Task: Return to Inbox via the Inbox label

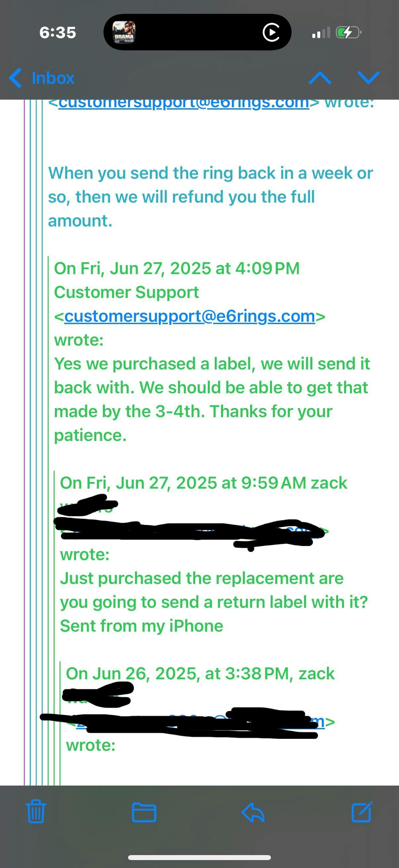Action: [x=53, y=78]
